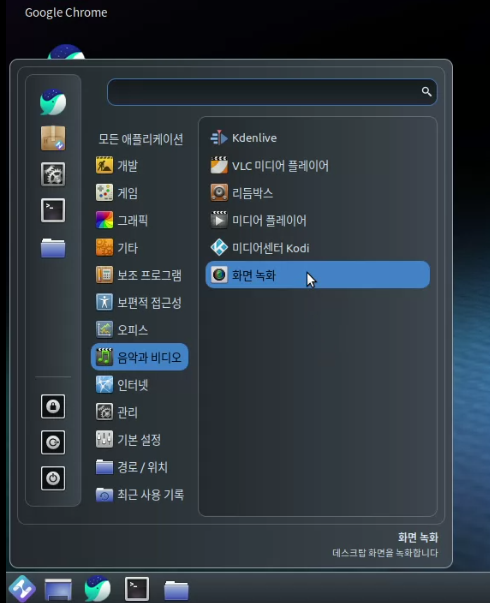Screen dimensions: 490x603
Task: Select the 경로 / 위치 category
Action: click(140, 467)
